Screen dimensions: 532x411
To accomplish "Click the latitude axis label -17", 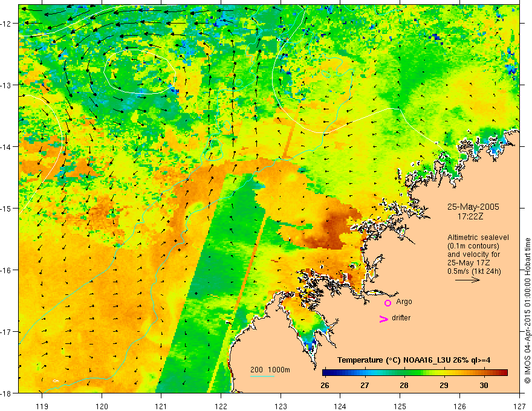I will pos(6,332).
